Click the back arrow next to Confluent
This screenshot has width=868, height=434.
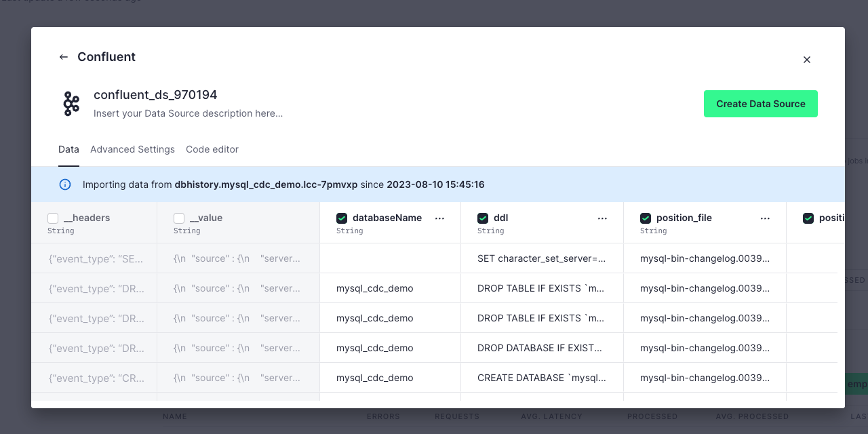coord(64,57)
